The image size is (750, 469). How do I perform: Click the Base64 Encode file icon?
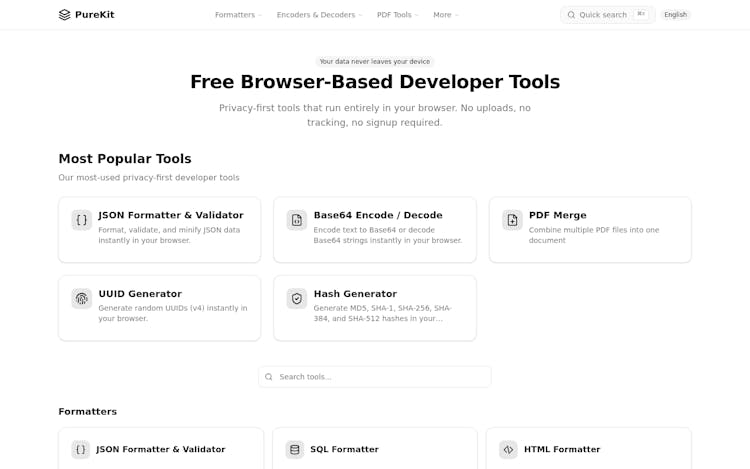tap(297, 220)
